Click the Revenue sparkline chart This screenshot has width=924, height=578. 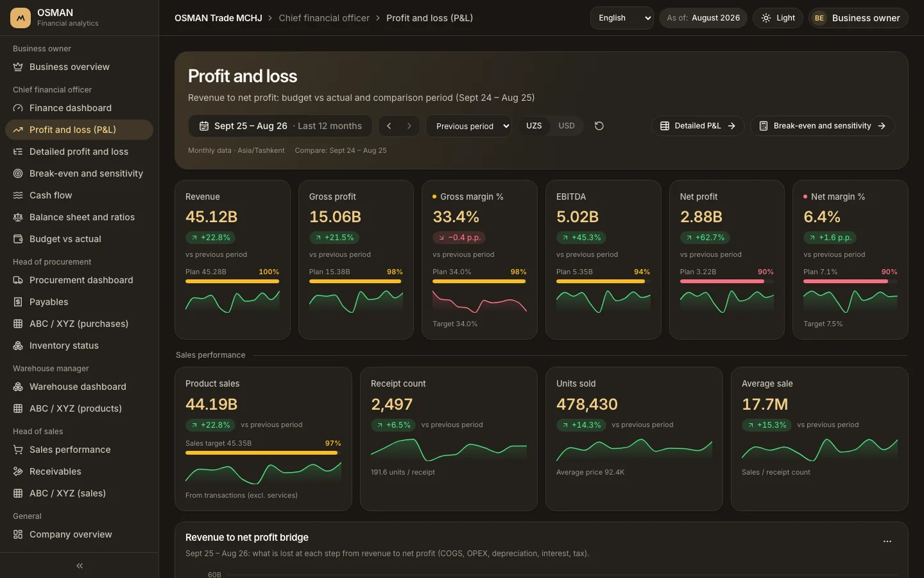[x=232, y=301]
